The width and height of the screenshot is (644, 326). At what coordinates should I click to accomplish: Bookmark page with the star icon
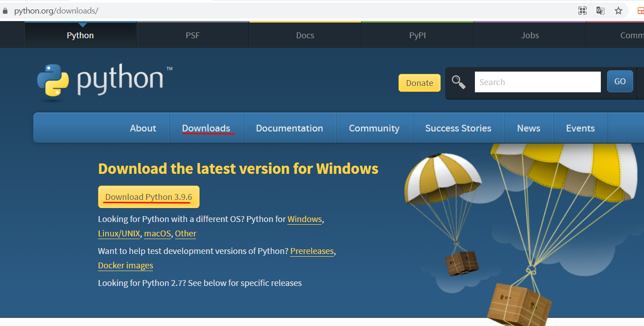(618, 11)
